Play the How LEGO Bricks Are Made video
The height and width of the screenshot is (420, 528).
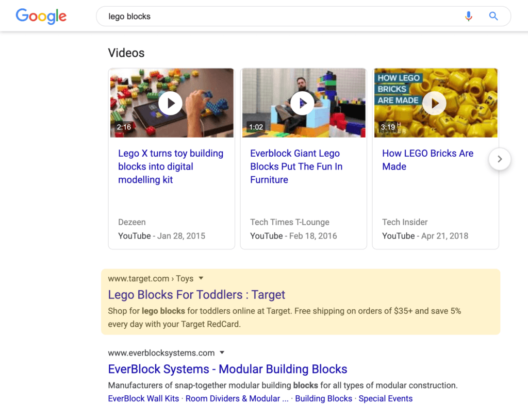[x=434, y=103]
